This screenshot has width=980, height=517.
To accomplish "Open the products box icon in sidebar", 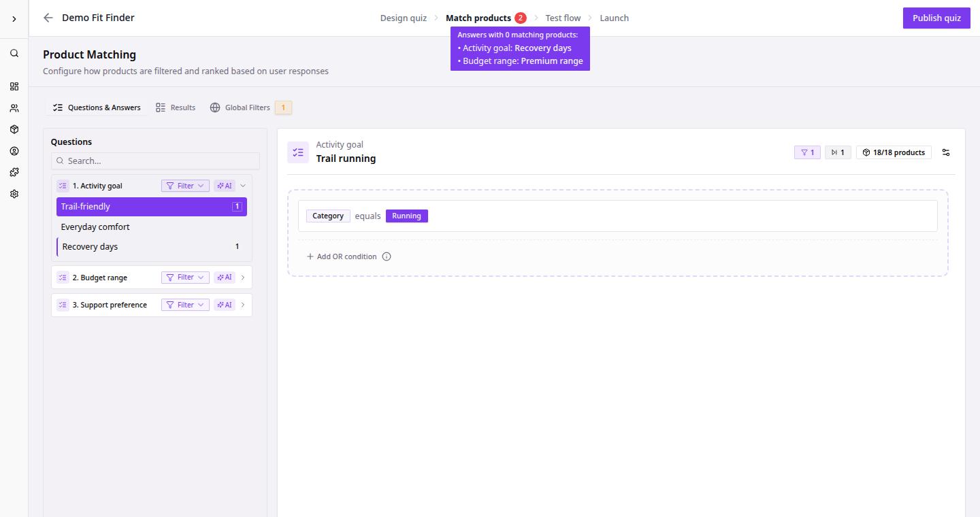I will 14,129.
